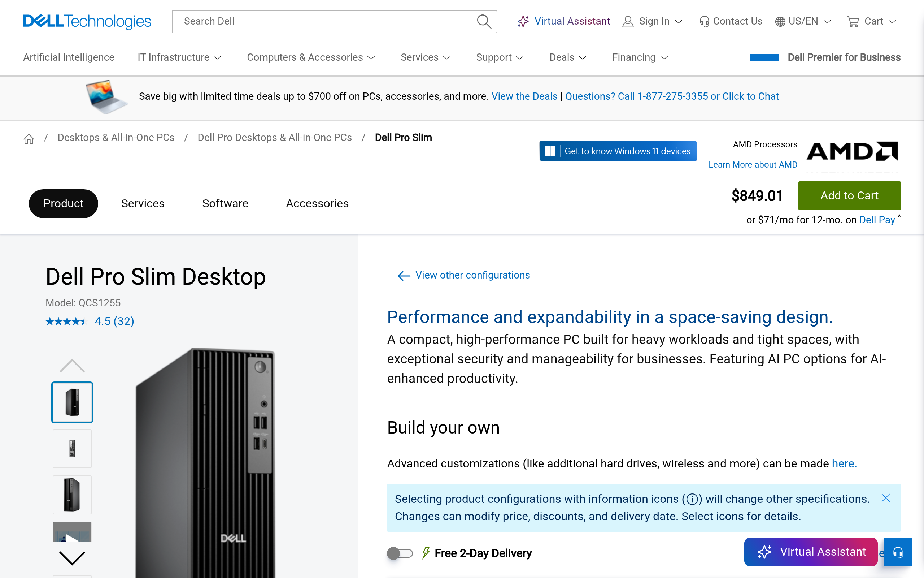This screenshot has height=578, width=924.
Task: Switch to the Software tab
Action: [x=225, y=203]
